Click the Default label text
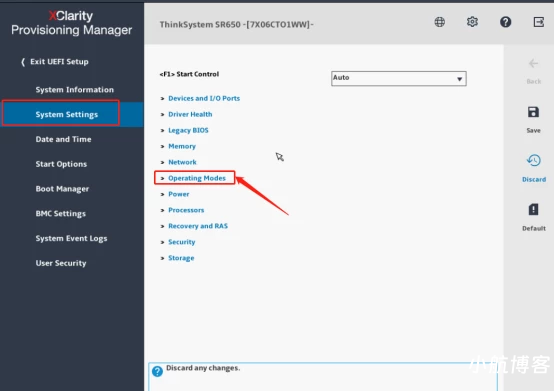This screenshot has width=554, height=391. click(x=534, y=229)
